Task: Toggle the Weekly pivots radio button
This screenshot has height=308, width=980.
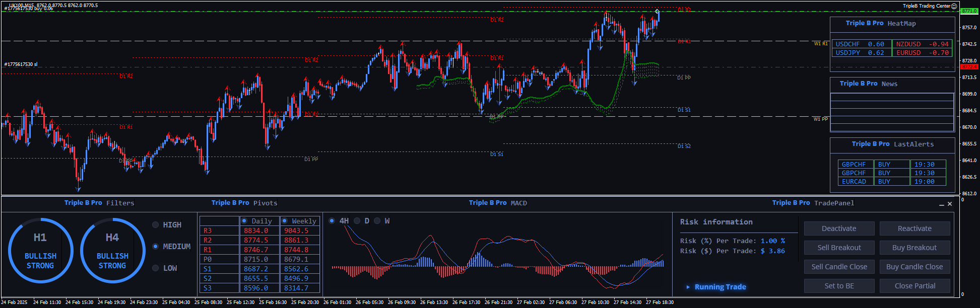Action: [x=285, y=221]
